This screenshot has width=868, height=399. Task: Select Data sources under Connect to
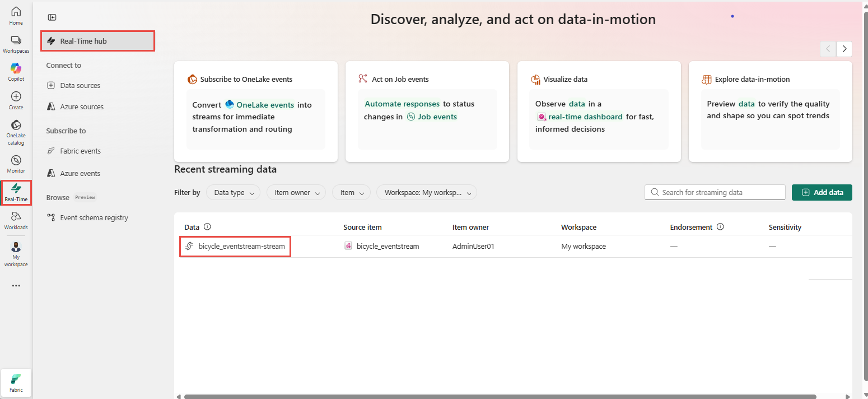point(80,86)
